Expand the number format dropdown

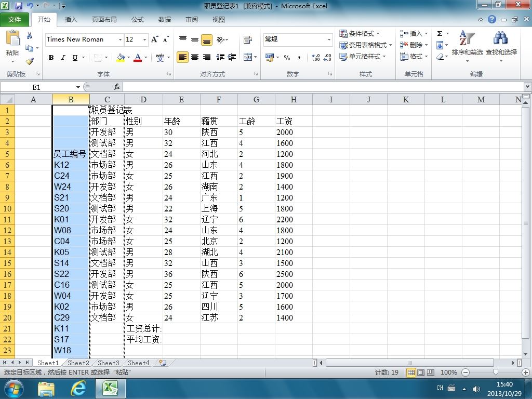[x=329, y=39]
